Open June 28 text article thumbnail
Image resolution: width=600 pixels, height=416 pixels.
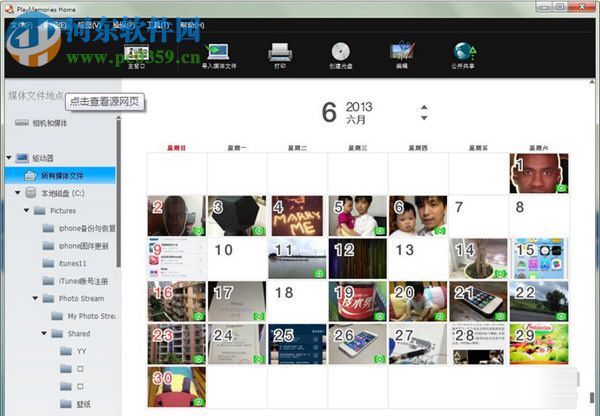click(478, 344)
